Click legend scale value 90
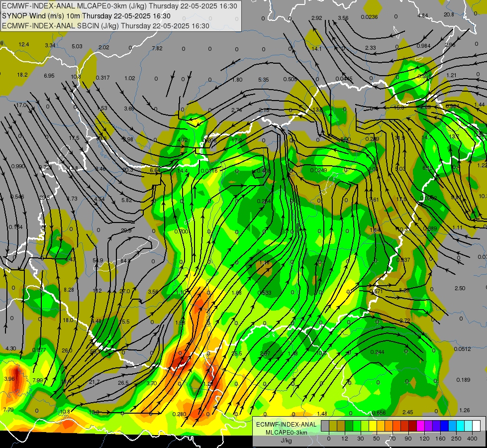Image resolution: width=487 pixels, height=448 pixels. coord(408,439)
